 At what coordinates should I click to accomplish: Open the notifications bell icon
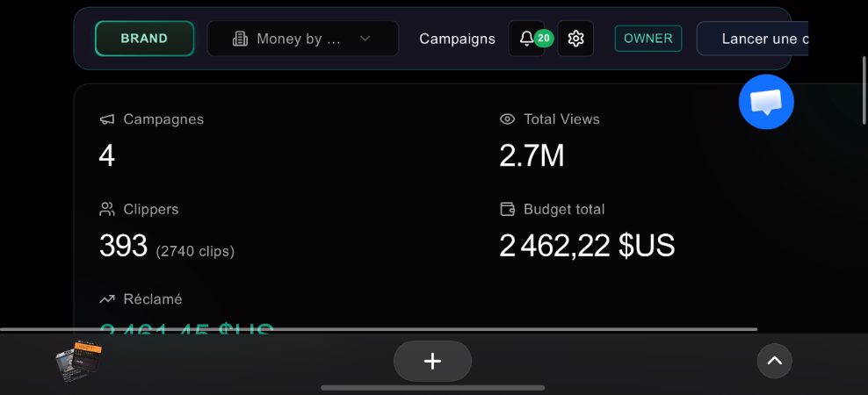[526, 39]
